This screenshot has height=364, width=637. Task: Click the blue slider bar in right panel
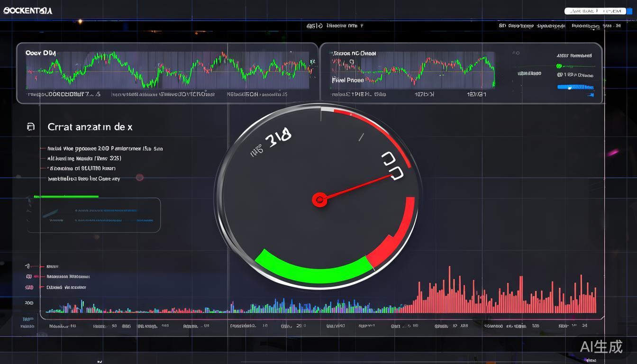575,87
